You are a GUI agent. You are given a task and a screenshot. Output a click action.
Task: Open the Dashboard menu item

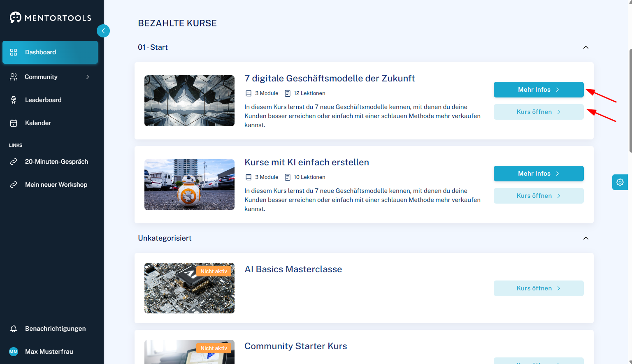[50, 52]
